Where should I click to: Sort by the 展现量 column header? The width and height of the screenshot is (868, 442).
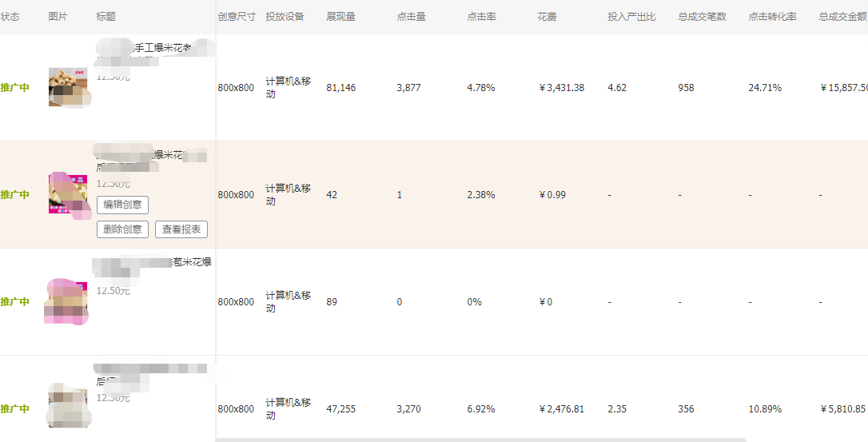pyautogui.click(x=340, y=17)
